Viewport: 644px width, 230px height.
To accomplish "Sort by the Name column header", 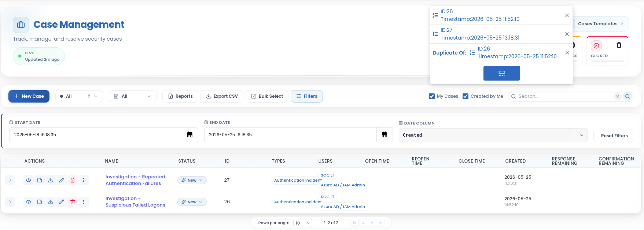I will [x=111, y=161].
